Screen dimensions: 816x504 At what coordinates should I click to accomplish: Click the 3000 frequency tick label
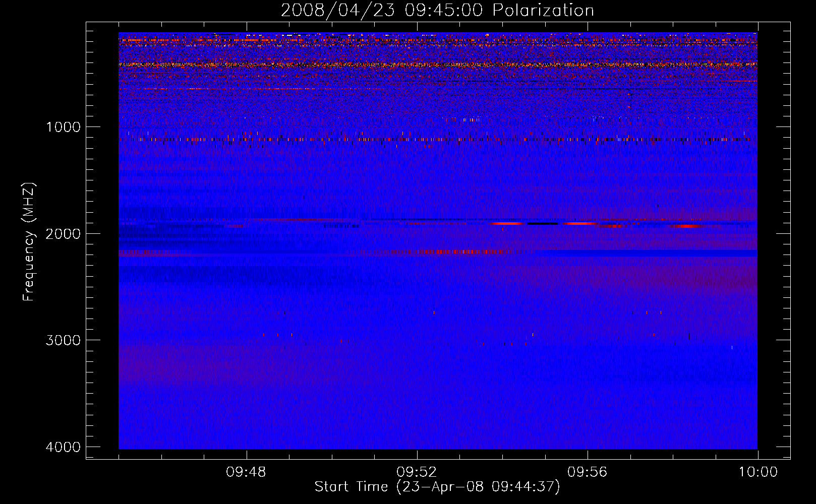point(63,340)
